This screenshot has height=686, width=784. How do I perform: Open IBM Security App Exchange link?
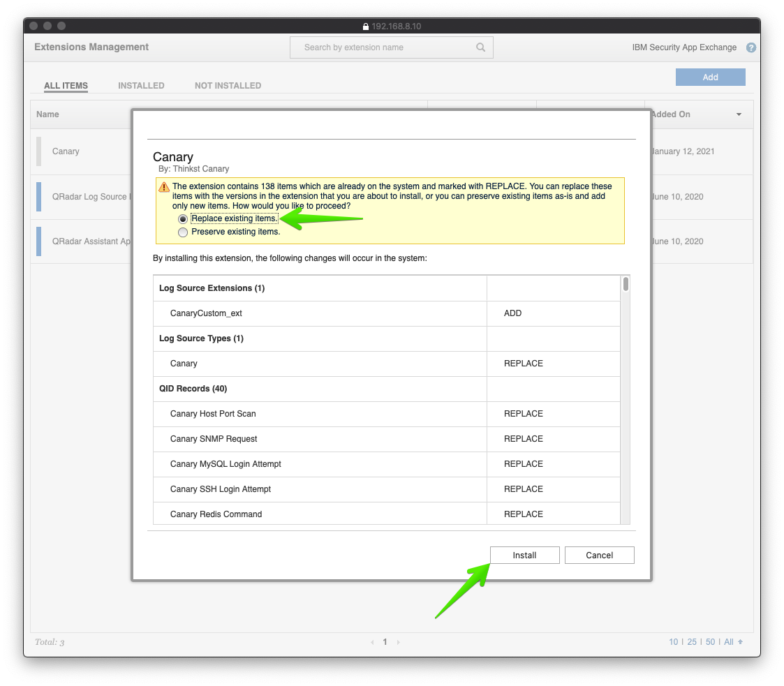684,47
